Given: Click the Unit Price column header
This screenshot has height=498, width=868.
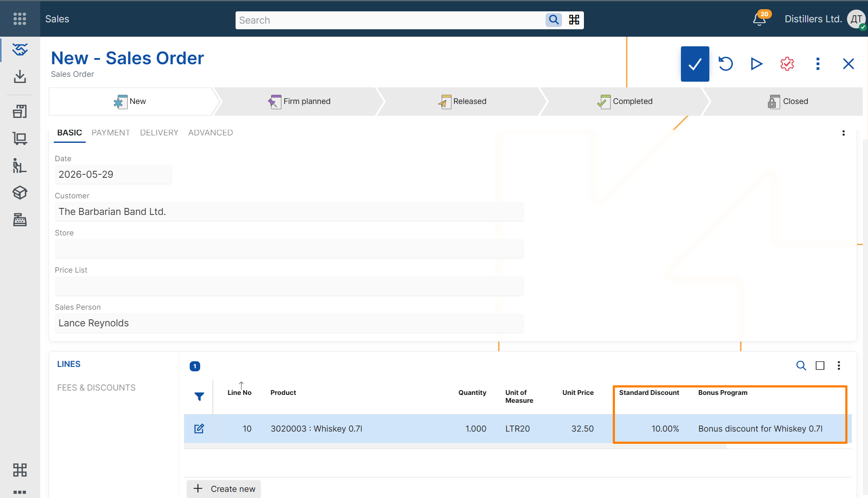Looking at the screenshot, I should click(x=578, y=393).
